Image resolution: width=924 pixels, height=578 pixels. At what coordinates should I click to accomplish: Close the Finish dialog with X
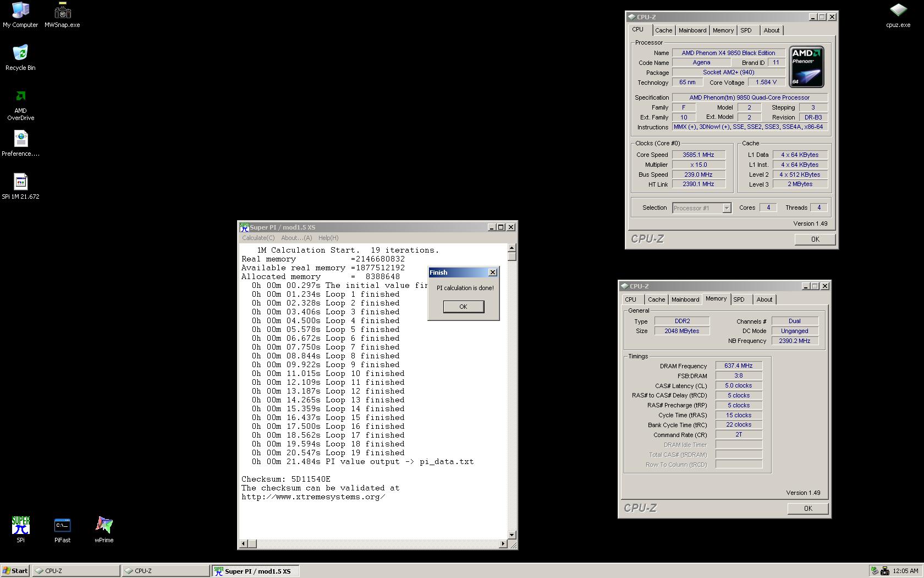pyautogui.click(x=493, y=272)
